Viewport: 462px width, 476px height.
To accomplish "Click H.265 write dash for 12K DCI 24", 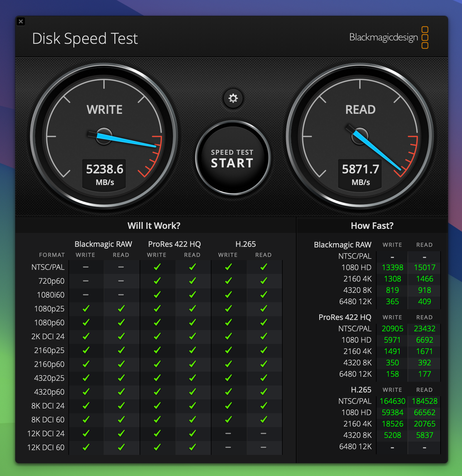I will [x=228, y=433].
